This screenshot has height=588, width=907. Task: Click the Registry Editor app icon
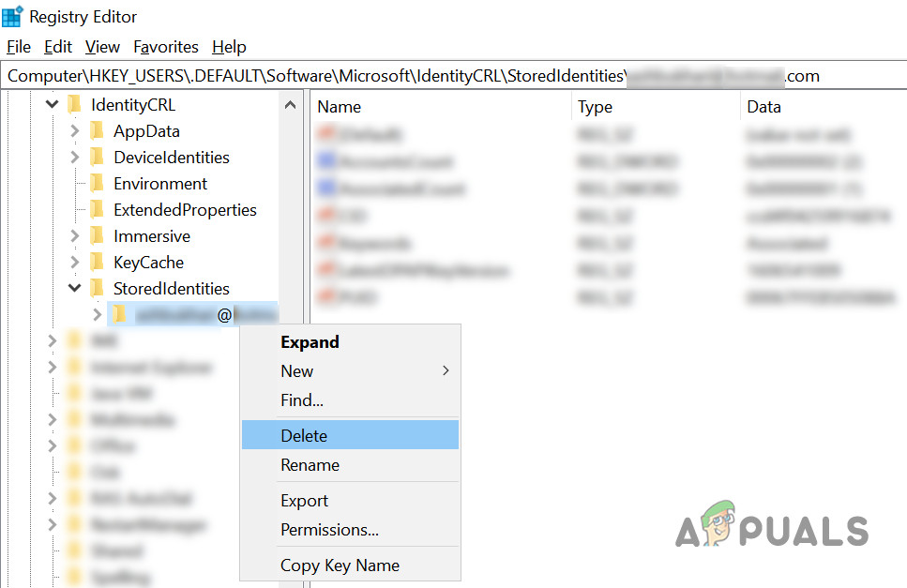pyautogui.click(x=12, y=16)
